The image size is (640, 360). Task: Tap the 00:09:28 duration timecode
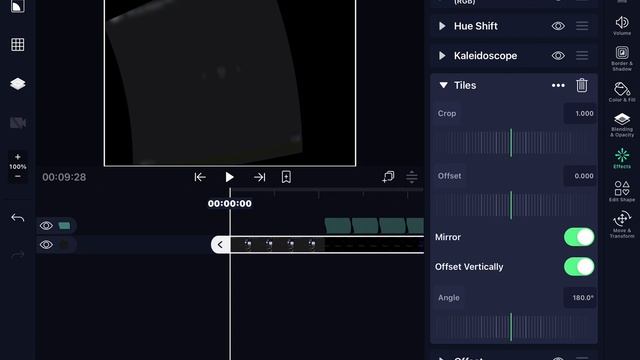pyautogui.click(x=64, y=177)
